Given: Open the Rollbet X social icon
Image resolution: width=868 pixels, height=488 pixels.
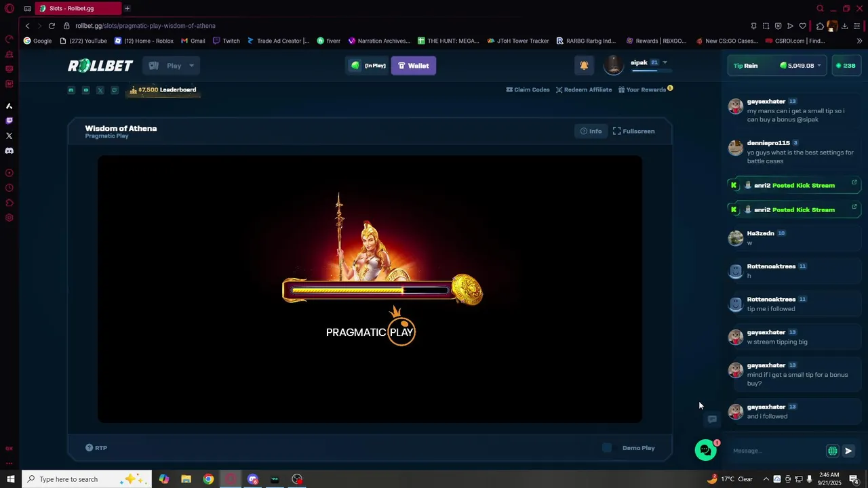Looking at the screenshot, I should point(100,89).
